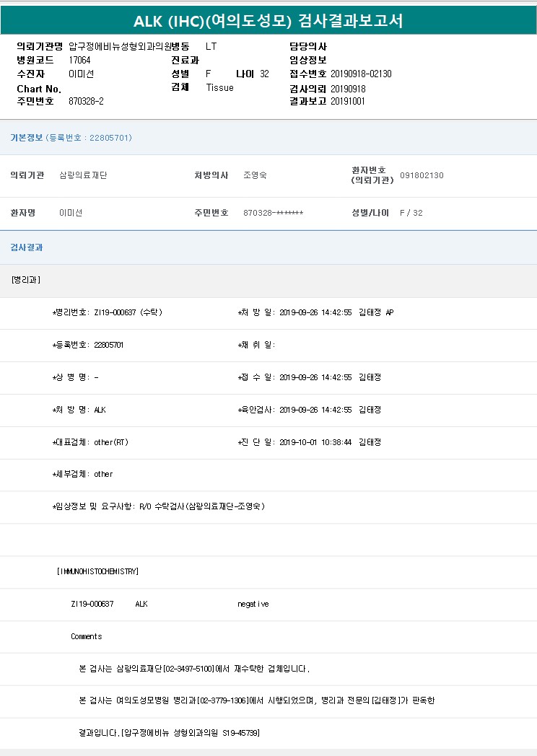Click the 의뢰기관 value 삼광의료재단

coord(83,175)
